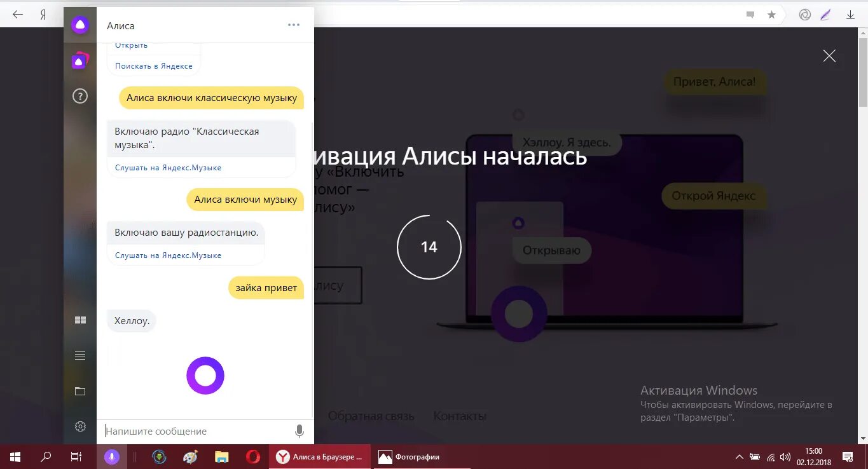
Task: Open the taskbar clock showing 15:00
Action: 813,456
